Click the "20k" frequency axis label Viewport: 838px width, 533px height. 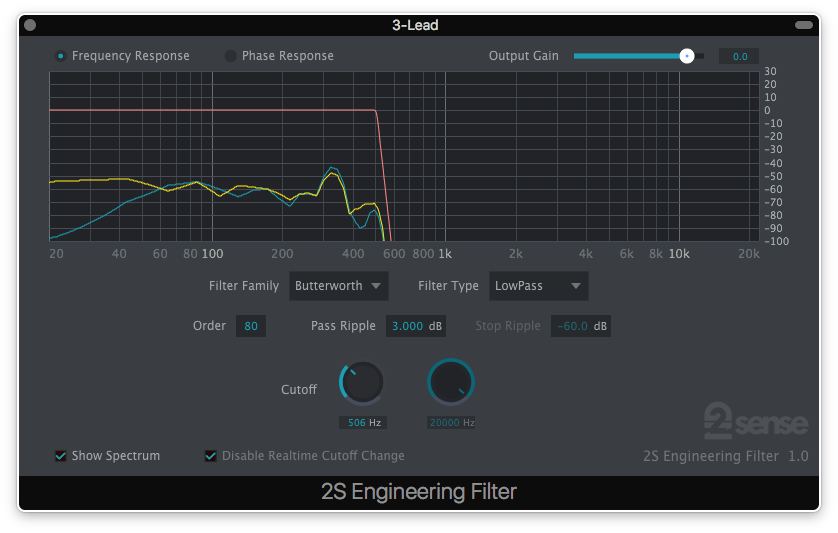pos(748,254)
